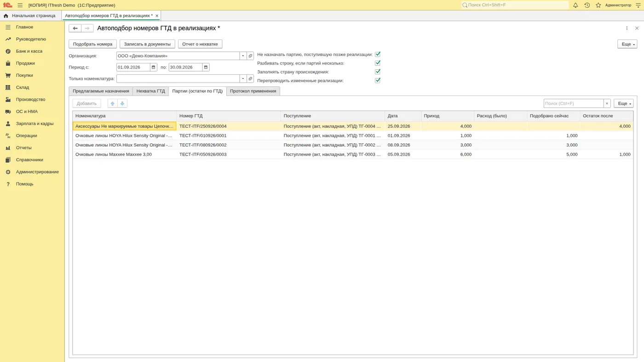Move row up with blue up arrow
Image resolution: width=644 pixels, height=362 pixels.
[x=112, y=103]
